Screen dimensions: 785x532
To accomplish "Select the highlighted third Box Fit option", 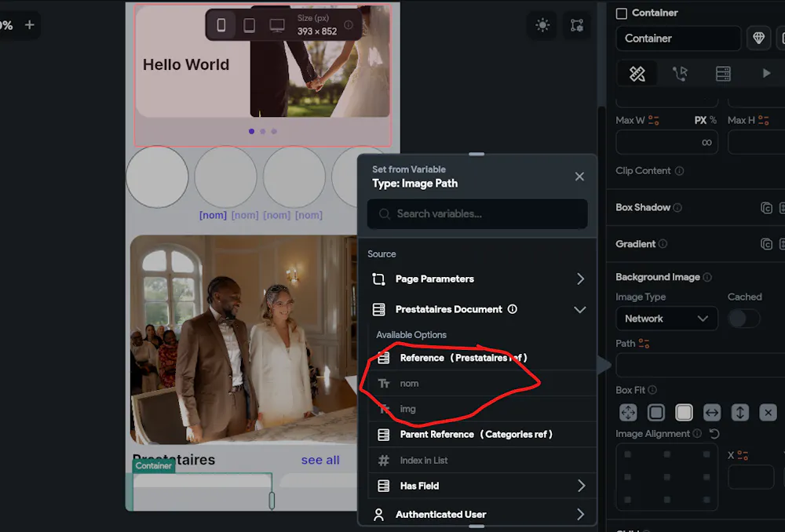I will point(684,413).
